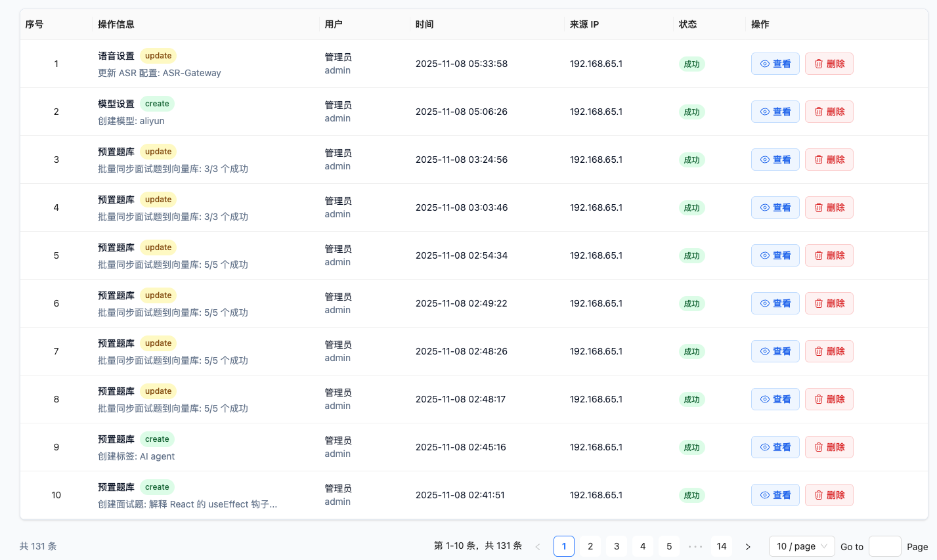Expand more pages via ellipsis in pagination
The image size is (937, 560).
coord(695,546)
